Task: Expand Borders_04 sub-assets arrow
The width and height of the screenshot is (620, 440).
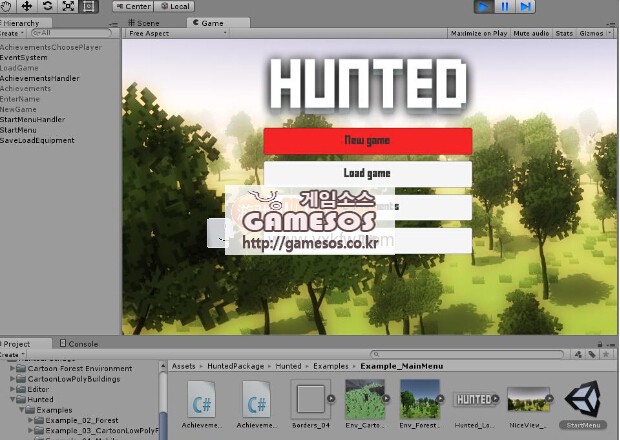Action: click(x=331, y=398)
